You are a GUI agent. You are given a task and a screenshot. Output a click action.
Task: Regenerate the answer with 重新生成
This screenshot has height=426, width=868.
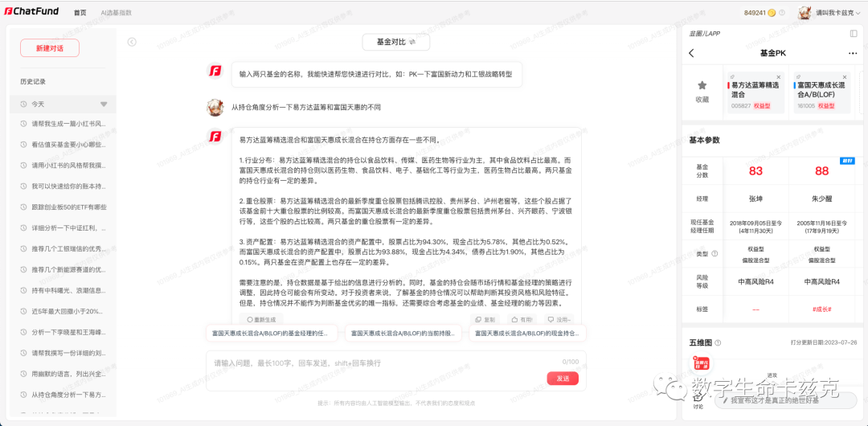pos(261,320)
